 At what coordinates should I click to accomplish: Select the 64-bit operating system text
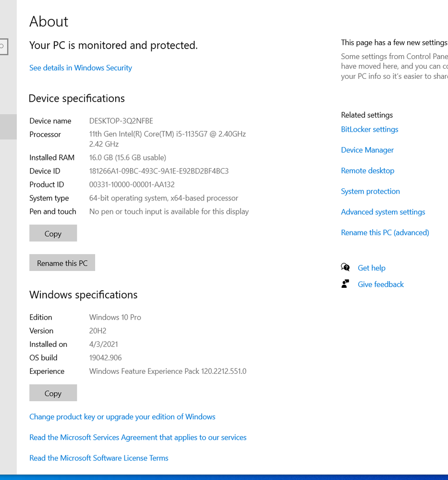point(164,198)
